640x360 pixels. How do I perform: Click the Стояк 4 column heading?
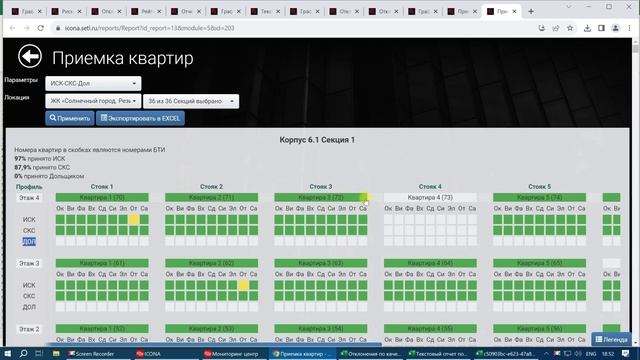[x=430, y=187]
